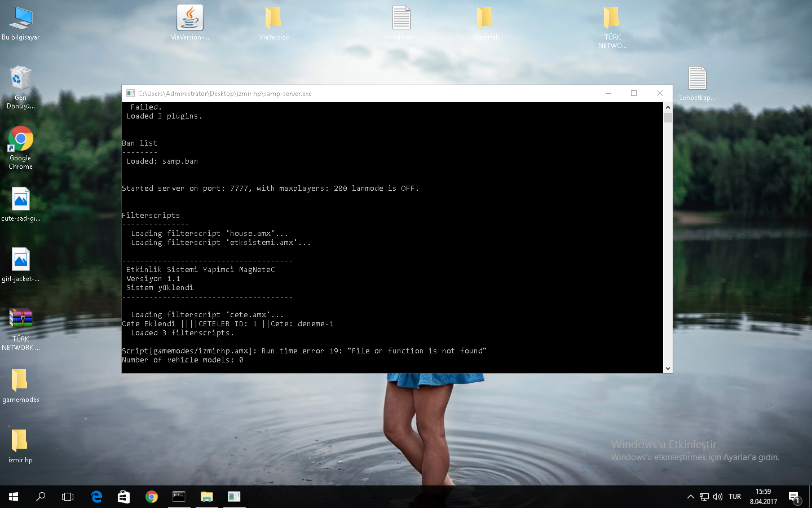Image resolution: width=812 pixels, height=508 pixels.
Task: Click 'Etkinlik Sistemi Yapimci MagNeteC' line
Action: click(201, 270)
